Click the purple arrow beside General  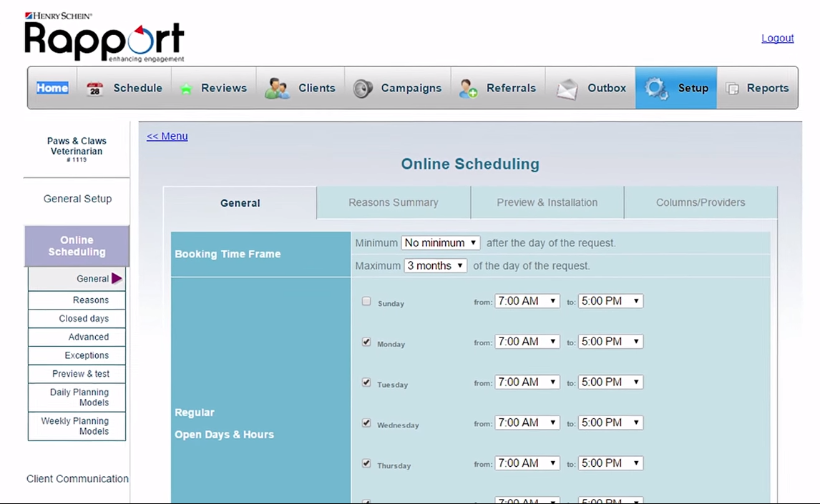pos(117,278)
